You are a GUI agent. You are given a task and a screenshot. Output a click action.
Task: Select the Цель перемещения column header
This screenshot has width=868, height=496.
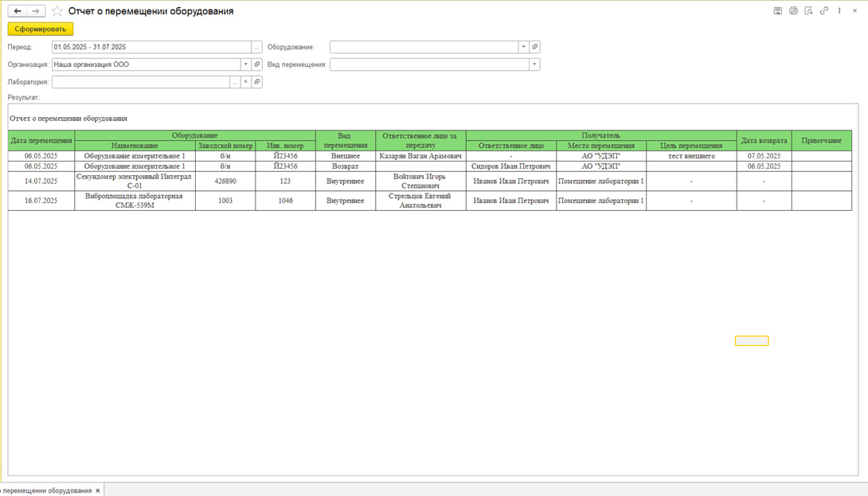click(x=691, y=146)
